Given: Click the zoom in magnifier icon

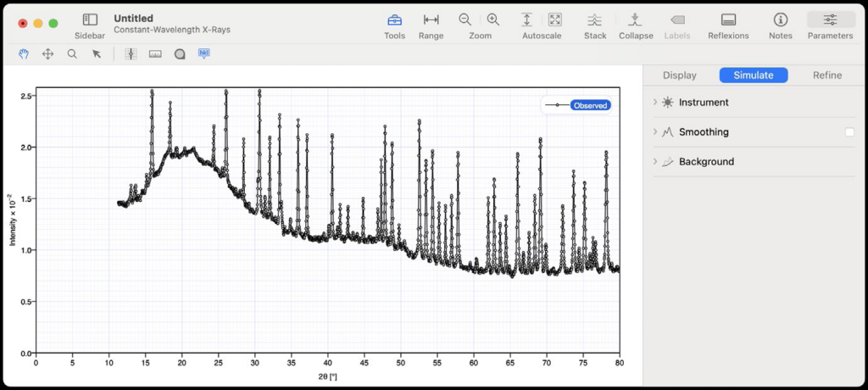Looking at the screenshot, I should [x=493, y=19].
